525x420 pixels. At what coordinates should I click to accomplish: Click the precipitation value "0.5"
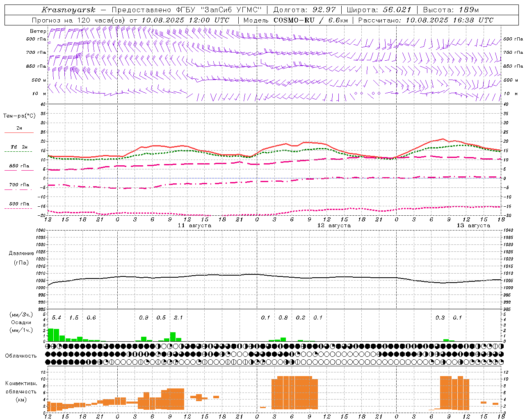coord(161,318)
